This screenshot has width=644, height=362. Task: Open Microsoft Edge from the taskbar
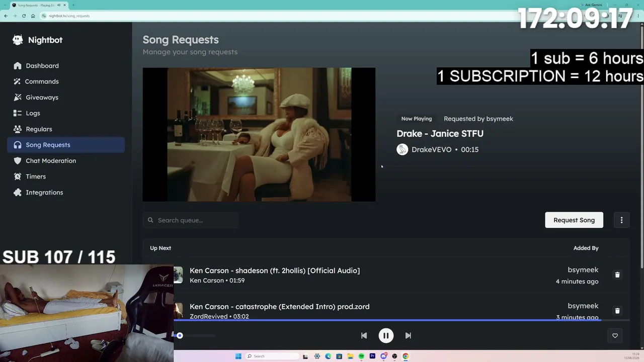click(x=328, y=356)
